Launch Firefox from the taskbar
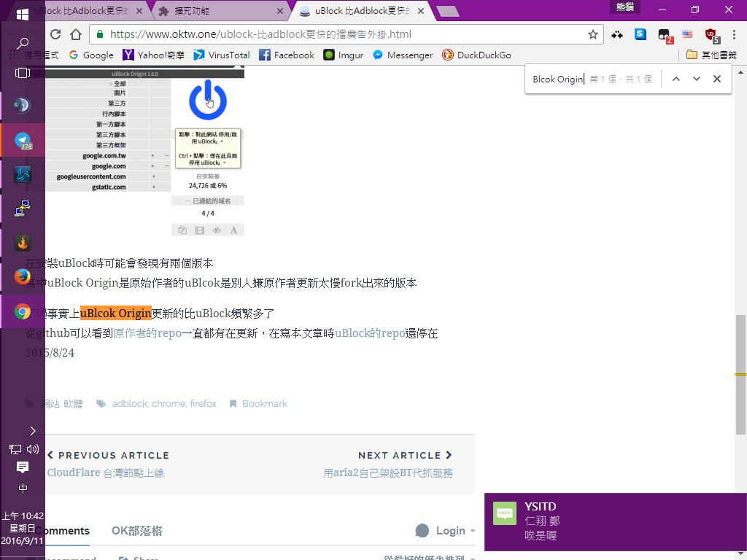This screenshot has height=560, width=747. [x=23, y=277]
